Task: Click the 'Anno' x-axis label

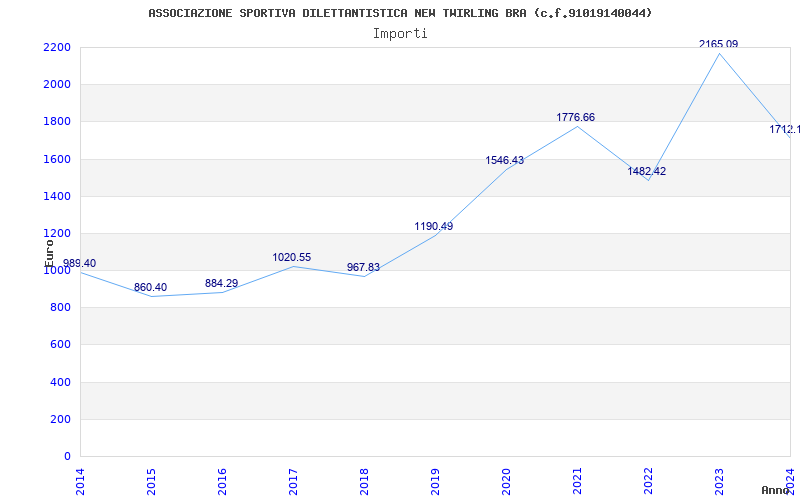Action: click(x=775, y=490)
